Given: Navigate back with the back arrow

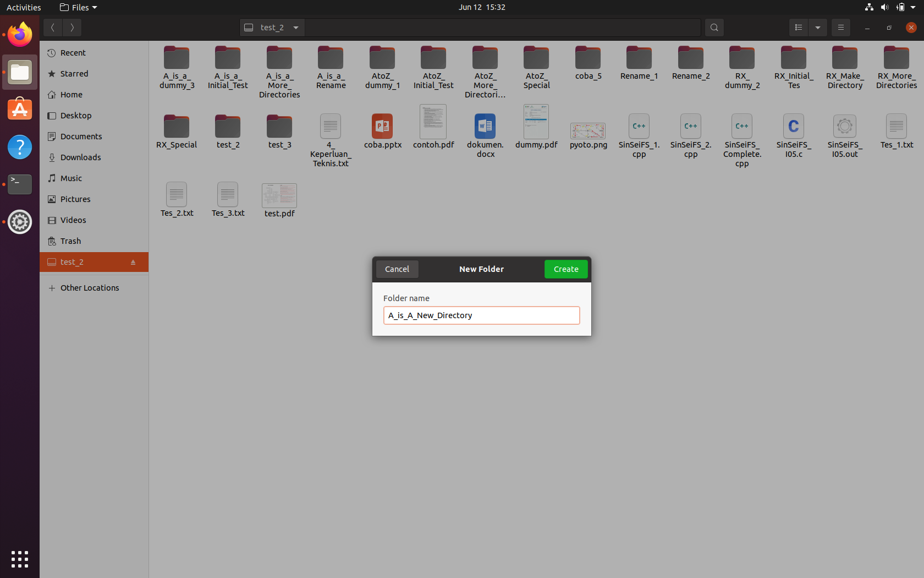Looking at the screenshot, I should tap(52, 28).
